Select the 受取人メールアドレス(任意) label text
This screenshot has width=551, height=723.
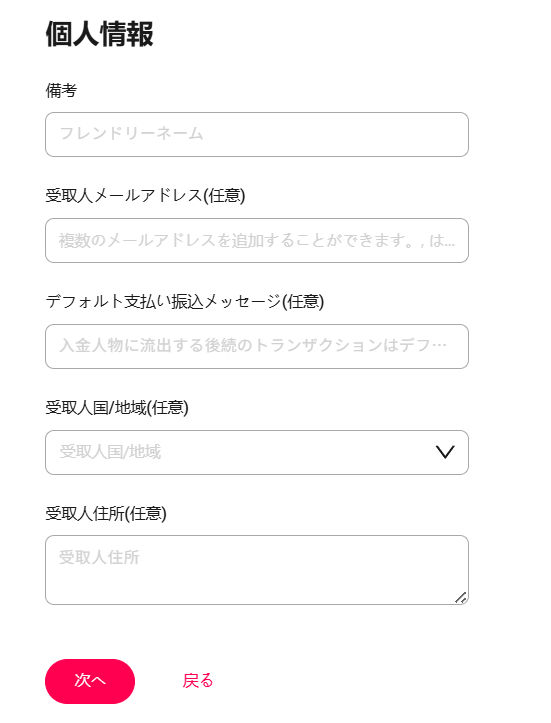[x=145, y=196]
